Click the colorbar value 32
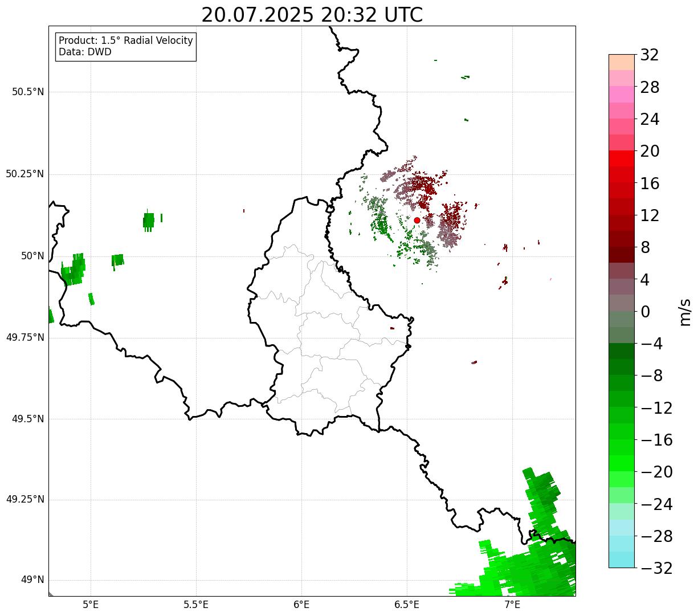This screenshot has width=698, height=616. coord(650,55)
